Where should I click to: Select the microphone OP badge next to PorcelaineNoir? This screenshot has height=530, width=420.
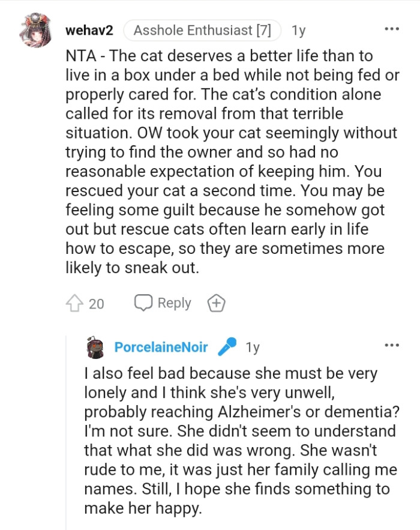226,345
